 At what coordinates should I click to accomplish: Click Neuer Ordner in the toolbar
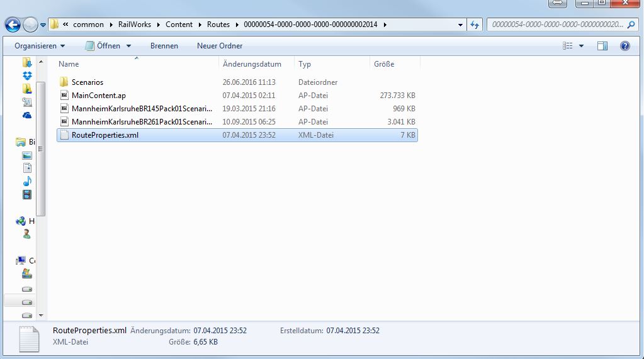[220, 46]
